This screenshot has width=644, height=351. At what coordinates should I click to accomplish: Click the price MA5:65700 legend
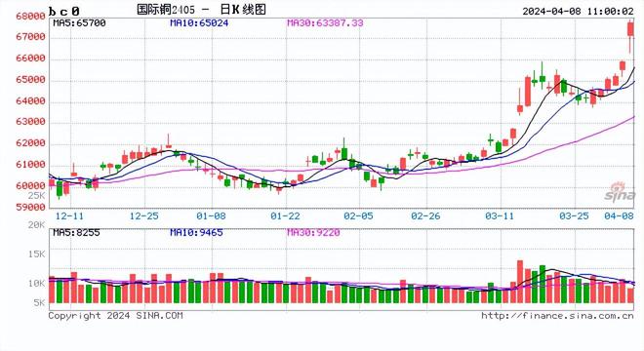[79, 23]
